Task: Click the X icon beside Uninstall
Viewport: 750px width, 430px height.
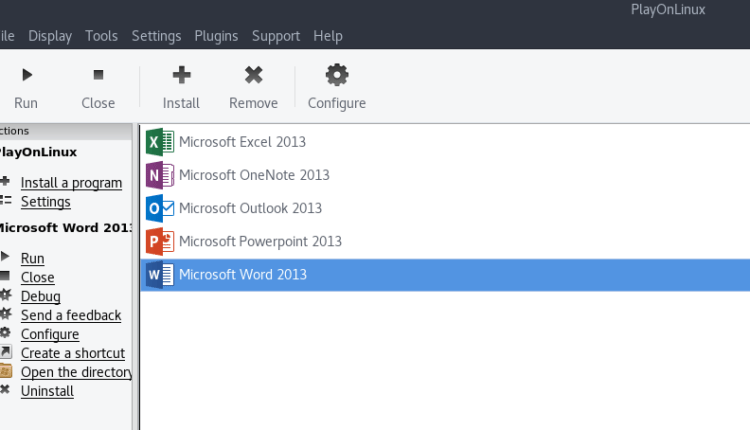Action: click(x=5, y=389)
